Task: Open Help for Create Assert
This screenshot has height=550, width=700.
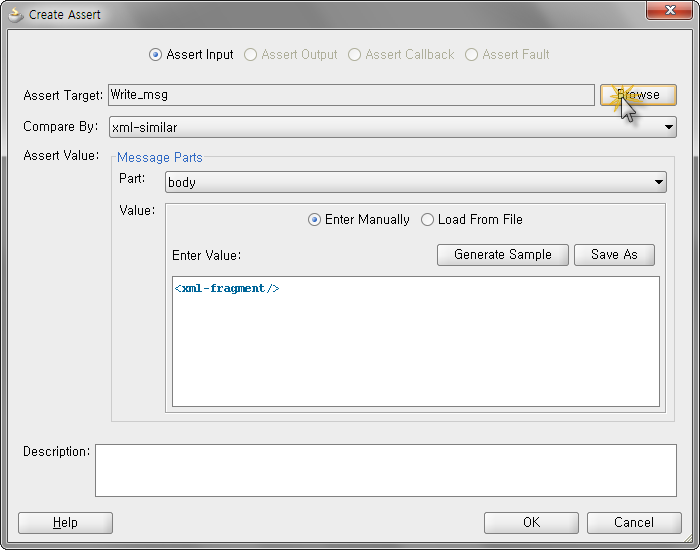Action: (65, 523)
